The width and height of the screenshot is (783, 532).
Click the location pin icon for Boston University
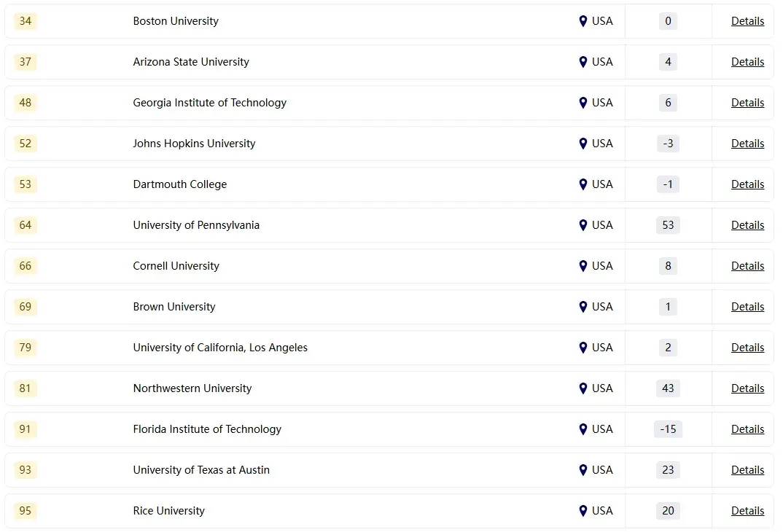(583, 21)
